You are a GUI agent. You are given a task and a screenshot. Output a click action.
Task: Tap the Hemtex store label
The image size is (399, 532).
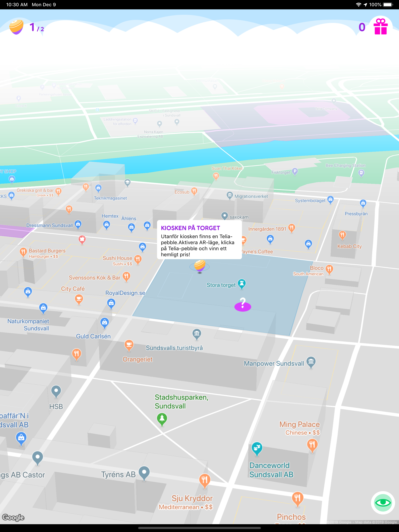click(110, 216)
